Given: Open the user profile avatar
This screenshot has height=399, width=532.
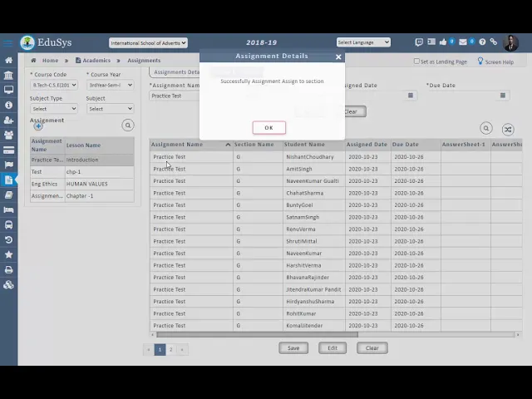Looking at the screenshot, I should point(510,43).
